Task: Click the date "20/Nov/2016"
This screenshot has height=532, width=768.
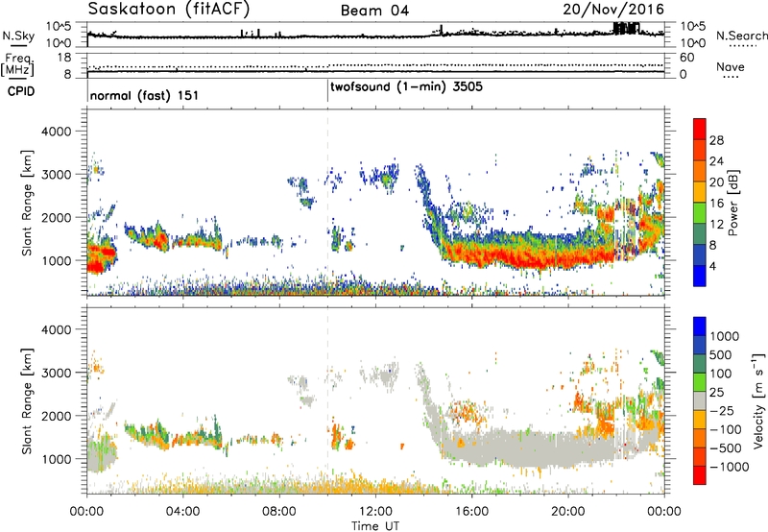Action: click(x=613, y=9)
